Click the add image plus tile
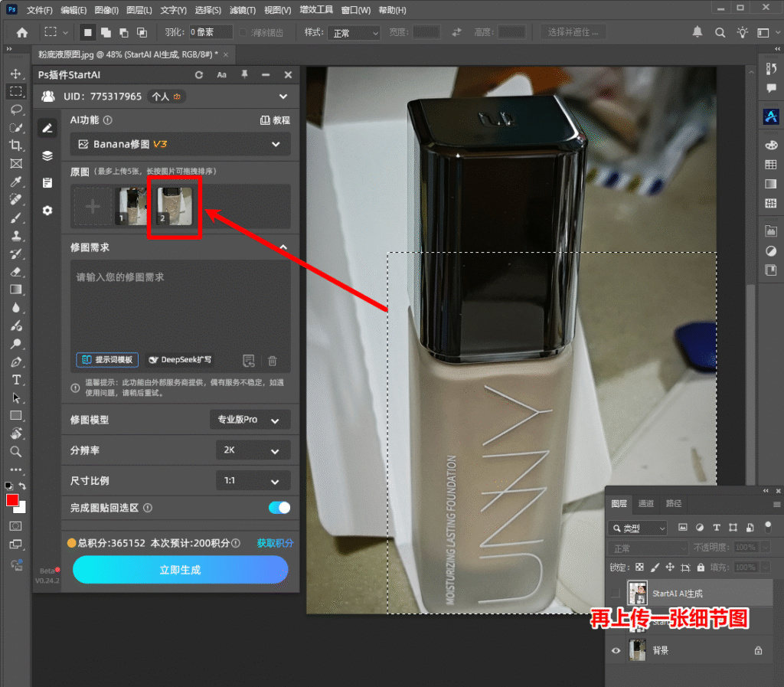 (x=93, y=206)
